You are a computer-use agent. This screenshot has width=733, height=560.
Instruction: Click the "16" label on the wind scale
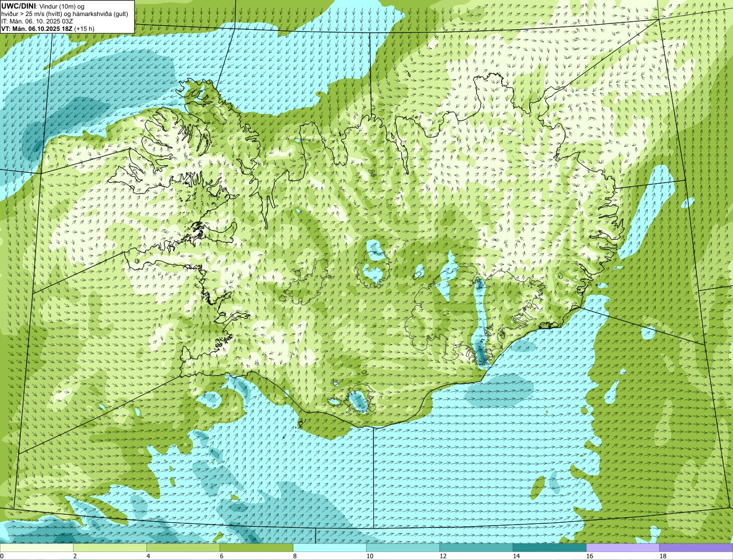click(590, 556)
